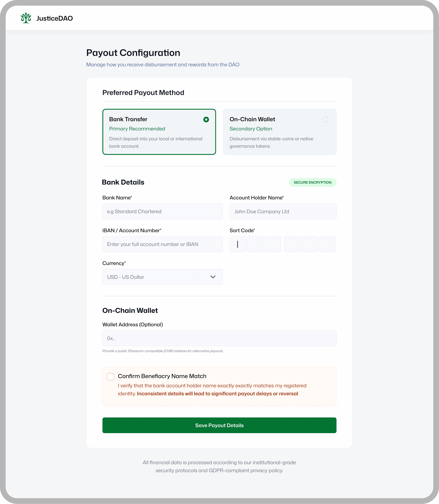Open the Currency dropdown
This screenshot has width=439, height=504.
[162, 277]
